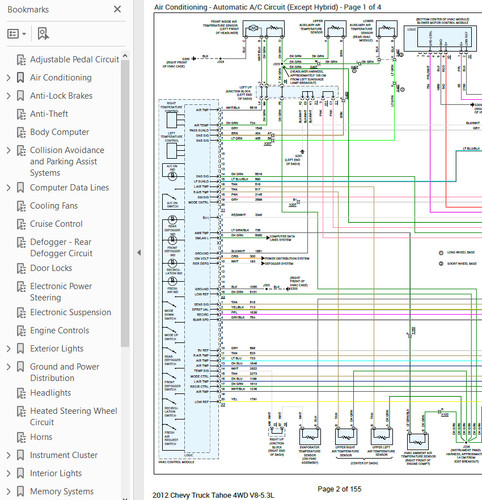Viewport: 482px width, 500px height.
Task: Click the Computer Data Lines bookmark label
Action: pos(69,188)
